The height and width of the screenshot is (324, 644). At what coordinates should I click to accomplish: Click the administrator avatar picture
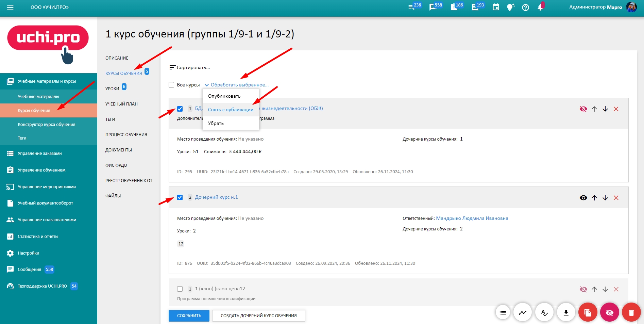631,7
